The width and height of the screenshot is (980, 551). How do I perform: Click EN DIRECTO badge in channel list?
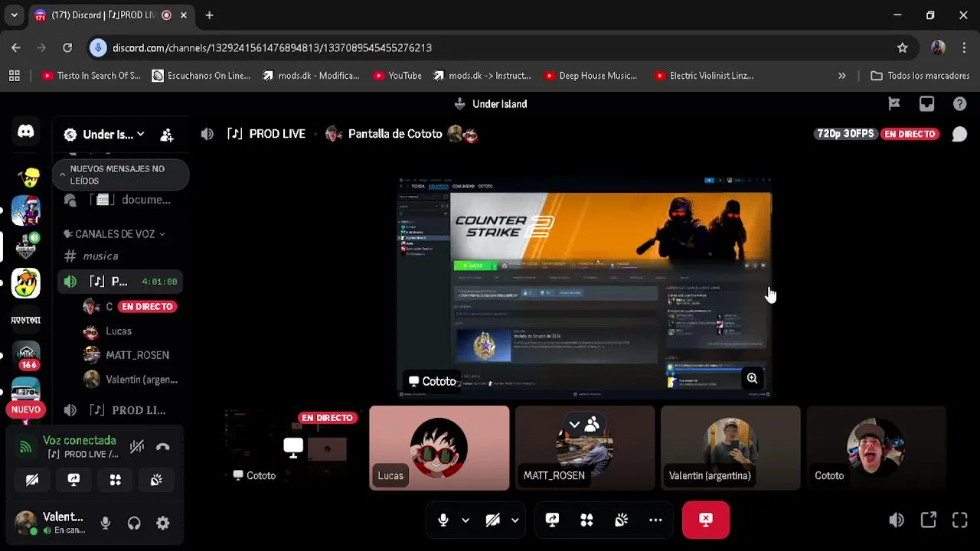tap(147, 306)
